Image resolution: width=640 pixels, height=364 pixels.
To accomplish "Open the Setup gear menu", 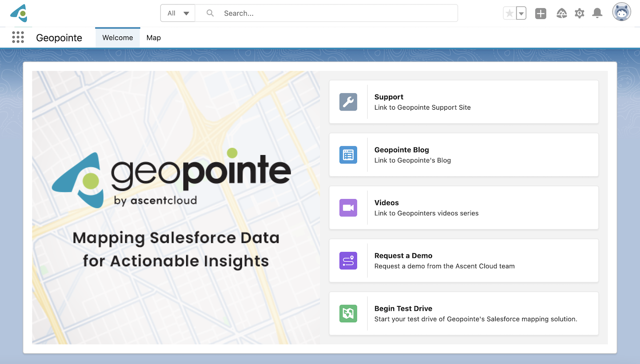I will 580,13.
